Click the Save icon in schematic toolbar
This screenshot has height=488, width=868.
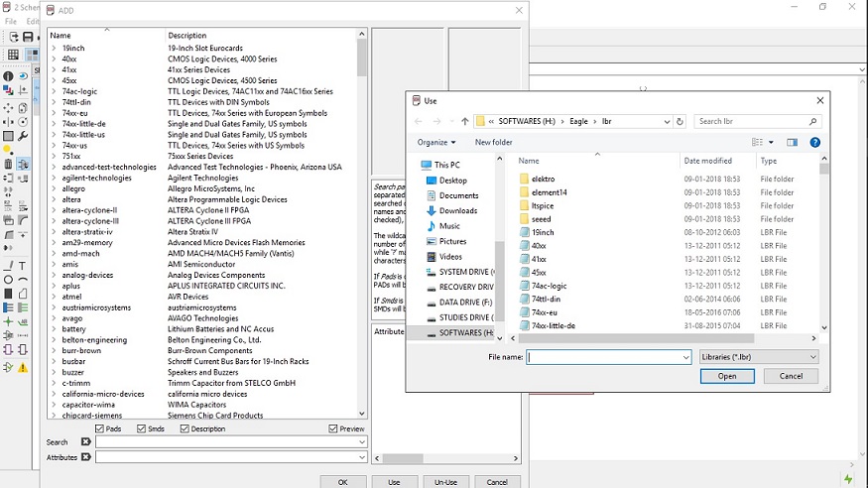(28, 37)
